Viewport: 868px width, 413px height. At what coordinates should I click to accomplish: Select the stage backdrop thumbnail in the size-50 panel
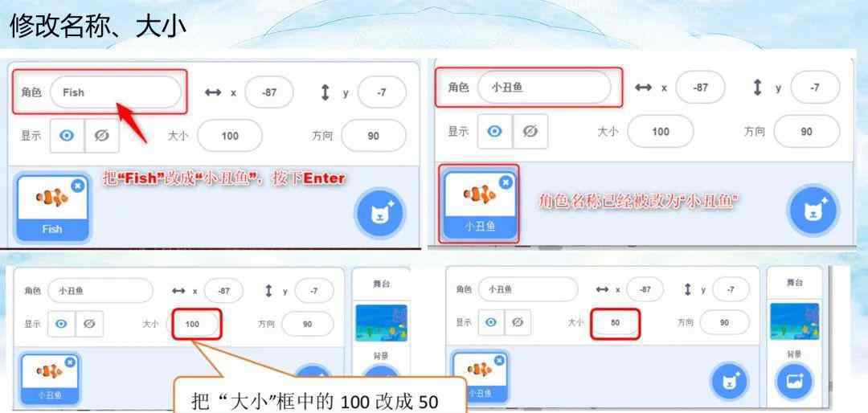(x=794, y=321)
